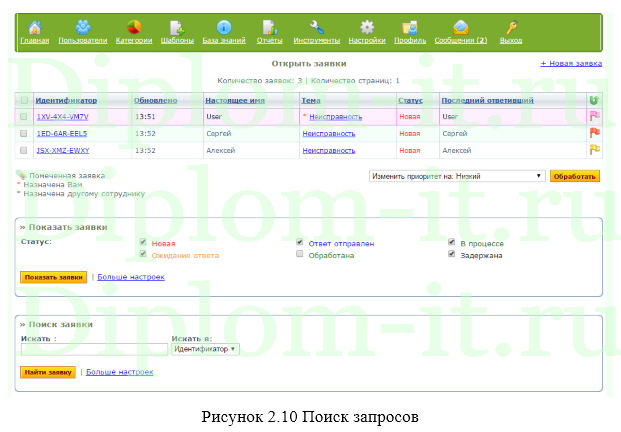Click the Обработать button
621x432 pixels.
tap(575, 176)
